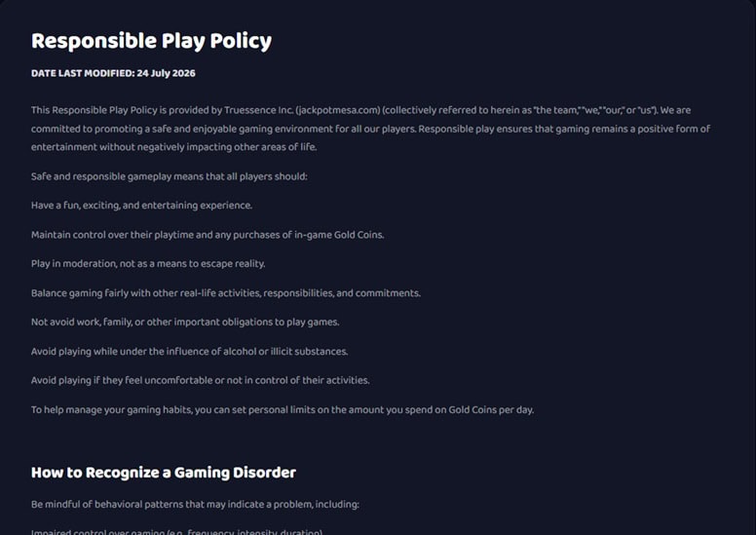The height and width of the screenshot is (535, 756).
Task: Click the words 'Gold Coins per day'
Action: pyautogui.click(x=491, y=409)
